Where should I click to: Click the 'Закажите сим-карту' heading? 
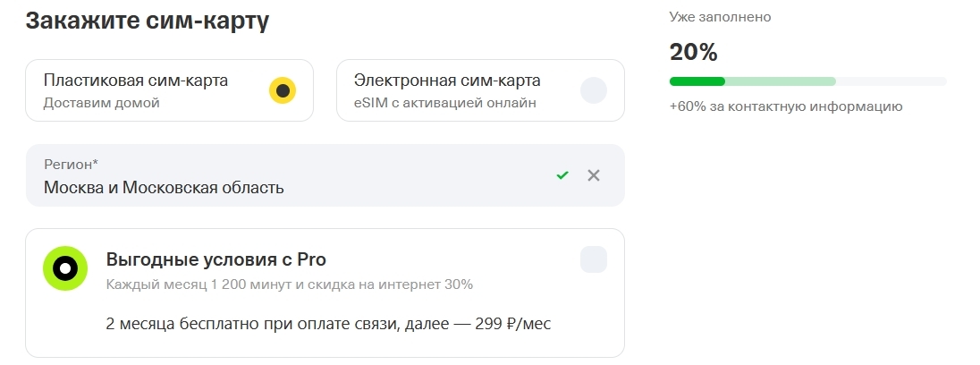click(147, 21)
